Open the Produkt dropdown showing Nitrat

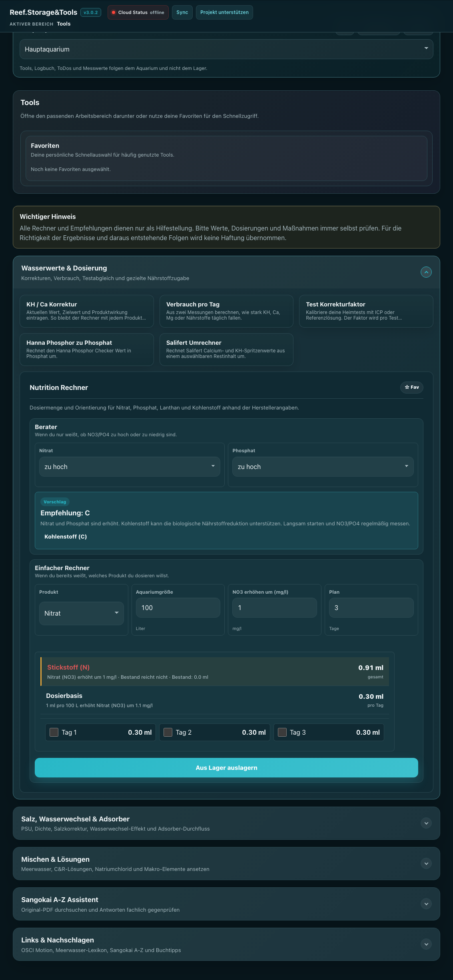tap(82, 613)
